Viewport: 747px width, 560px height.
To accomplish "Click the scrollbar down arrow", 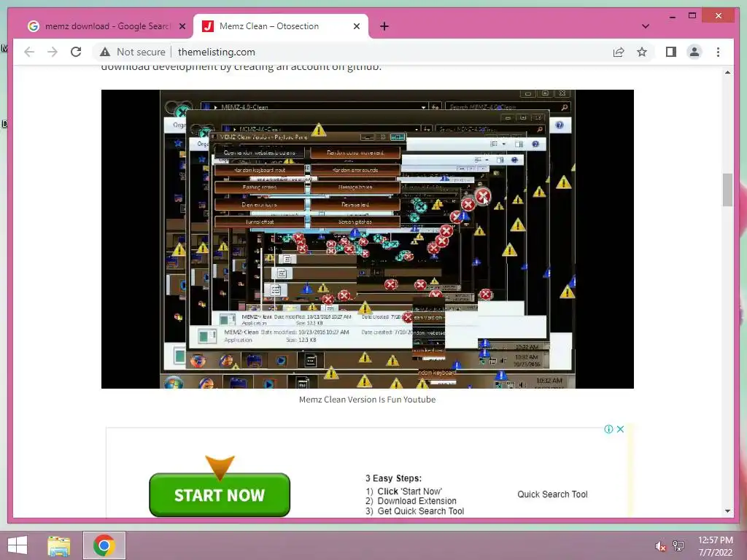I will click(727, 511).
